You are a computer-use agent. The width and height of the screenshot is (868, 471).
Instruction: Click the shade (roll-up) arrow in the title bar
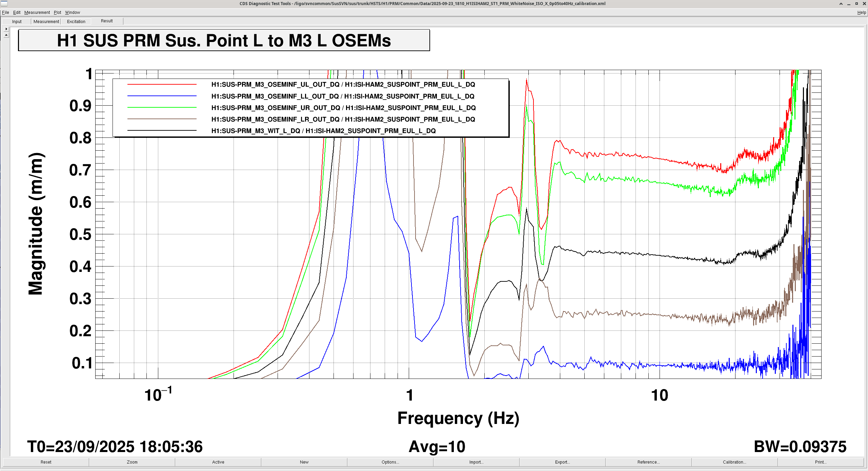tap(841, 4)
